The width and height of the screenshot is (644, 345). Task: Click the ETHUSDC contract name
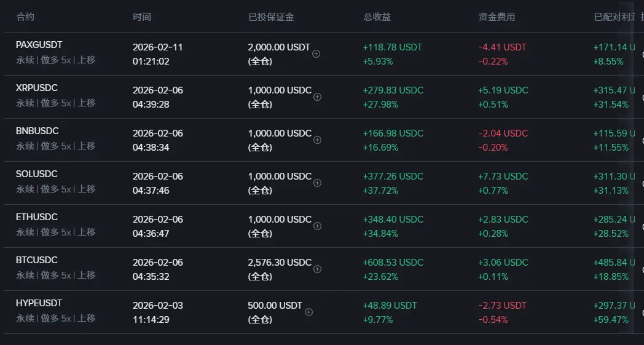pyautogui.click(x=36, y=217)
